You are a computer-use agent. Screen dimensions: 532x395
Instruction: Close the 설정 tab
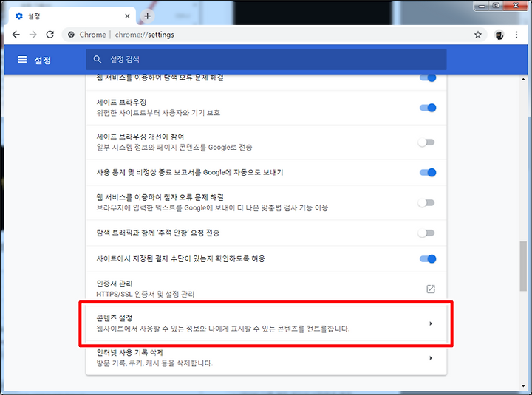127,16
